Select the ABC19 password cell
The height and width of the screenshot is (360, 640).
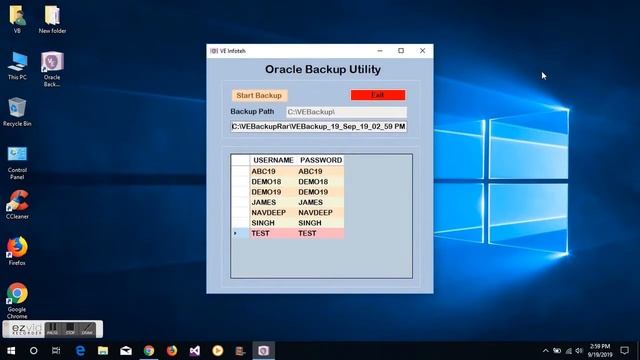320,171
